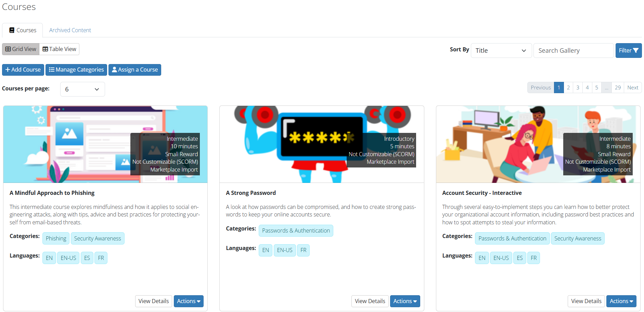Viewport: 644px width, 312px height.
Task: Switch to the Courses tab
Action: point(23,30)
